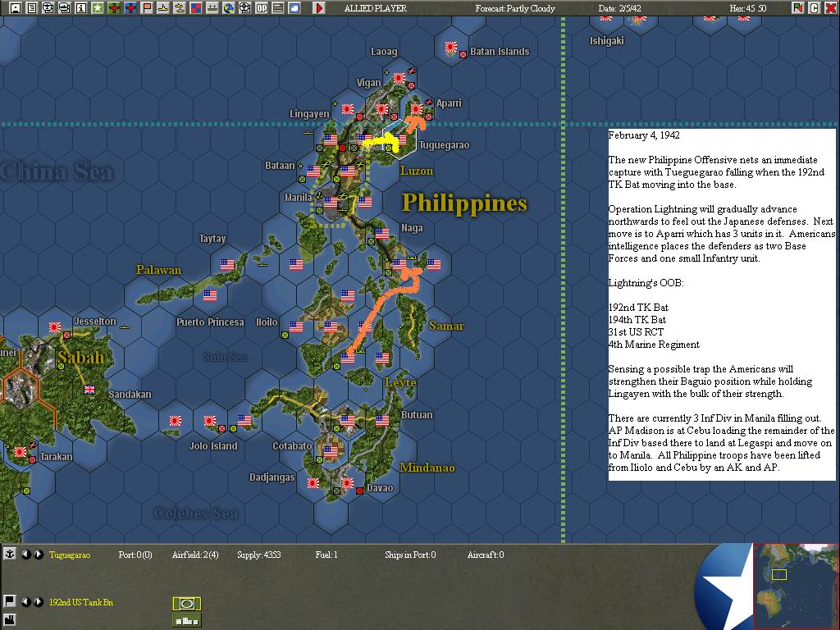This screenshot has width=840, height=630.
Task: Click the Japanese flag at Batan Islands
Action: 451,48
